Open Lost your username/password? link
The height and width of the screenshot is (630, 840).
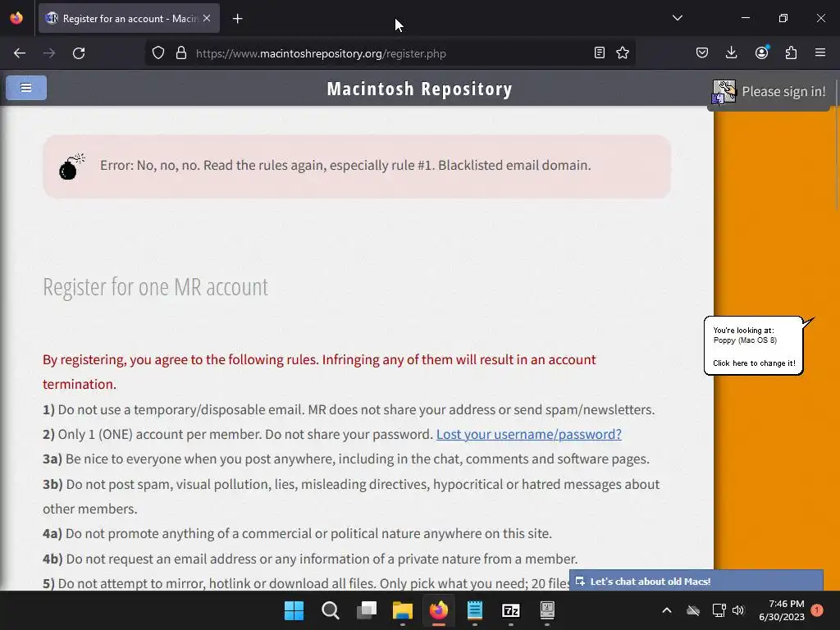point(529,434)
